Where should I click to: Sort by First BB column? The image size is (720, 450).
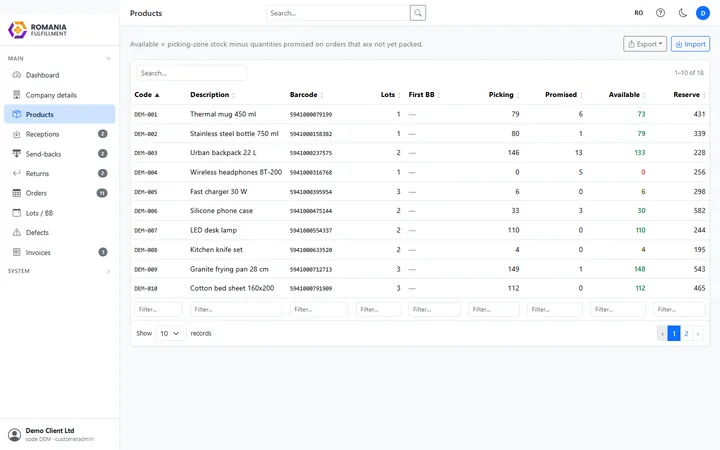(x=424, y=95)
